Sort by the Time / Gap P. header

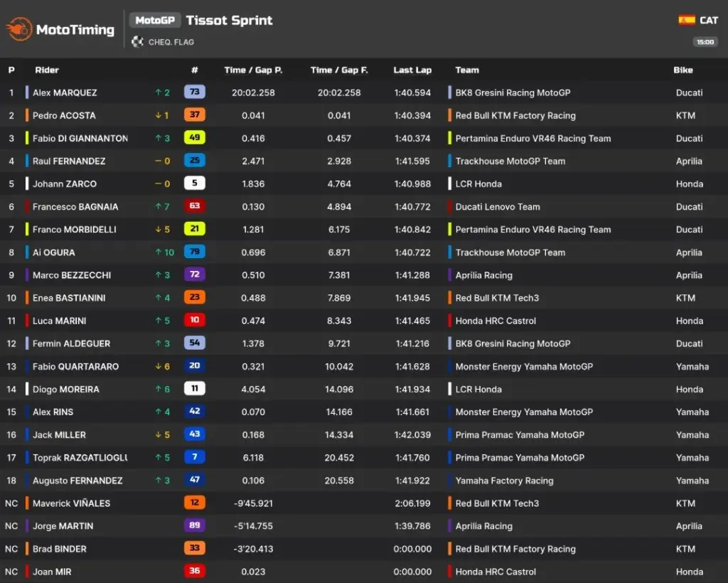(x=253, y=70)
